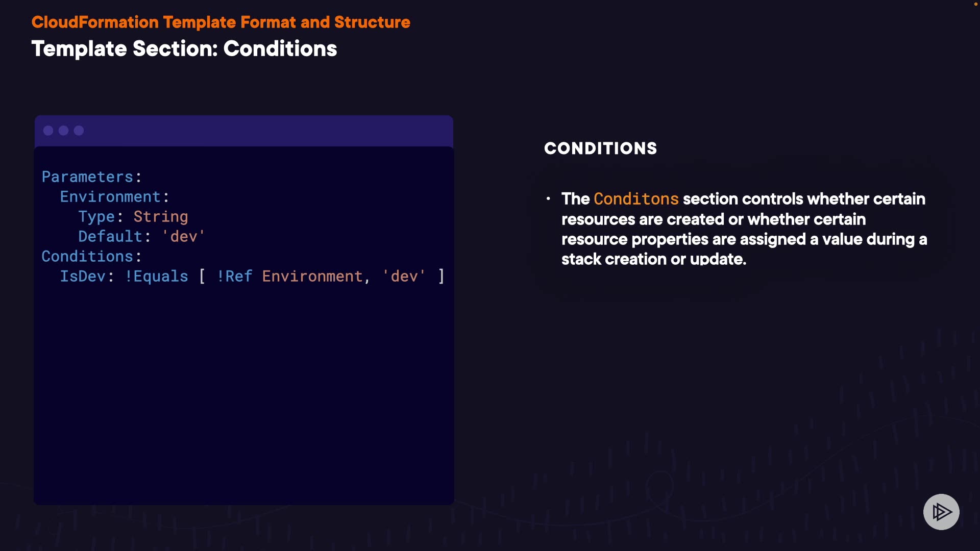This screenshot has height=551, width=980.
Task: Select the 'Template Section: Conditions' heading
Action: (184, 49)
